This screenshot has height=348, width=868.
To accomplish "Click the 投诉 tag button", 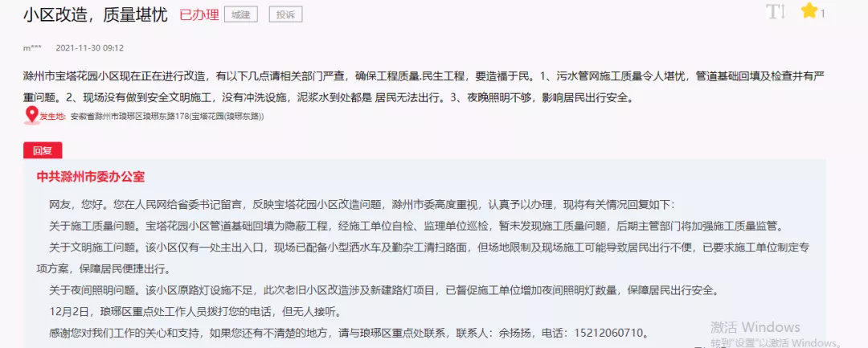I will [x=285, y=15].
